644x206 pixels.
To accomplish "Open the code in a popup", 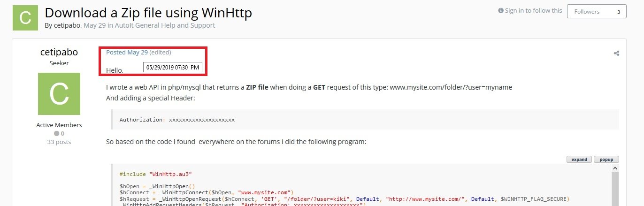I will point(606,160).
